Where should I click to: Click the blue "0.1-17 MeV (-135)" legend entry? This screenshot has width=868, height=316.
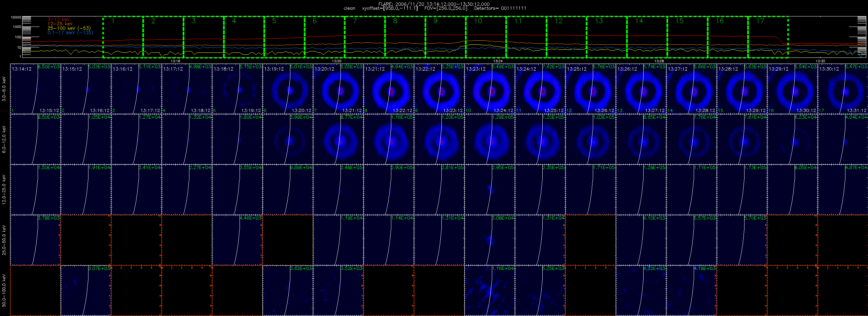pyautogui.click(x=70, y=33)
